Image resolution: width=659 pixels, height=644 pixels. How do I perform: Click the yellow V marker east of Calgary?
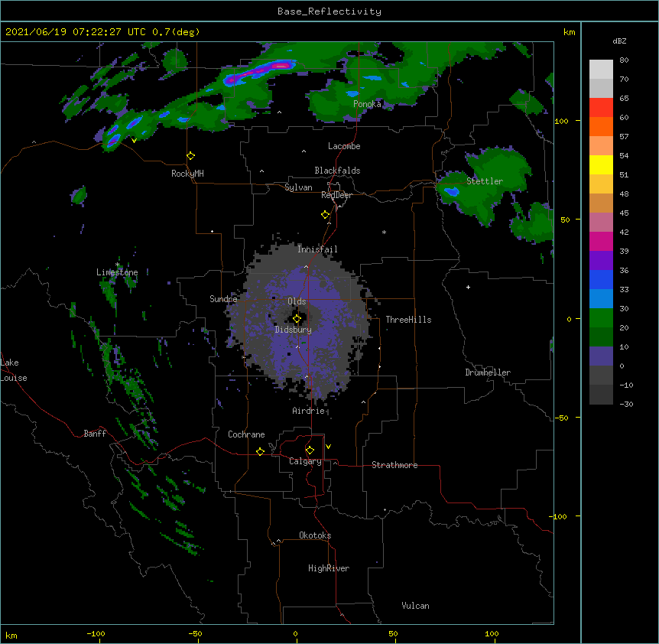328,447
